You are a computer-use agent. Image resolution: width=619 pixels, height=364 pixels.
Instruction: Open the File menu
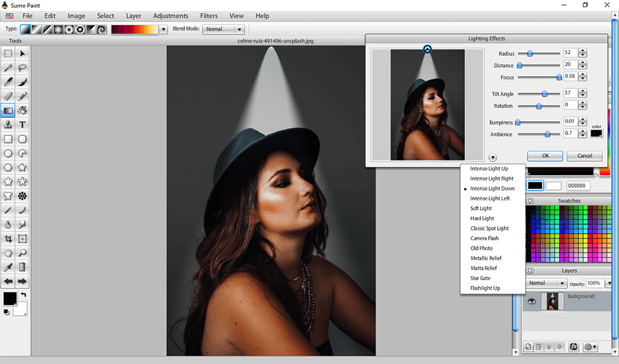[x=27, y=15]
